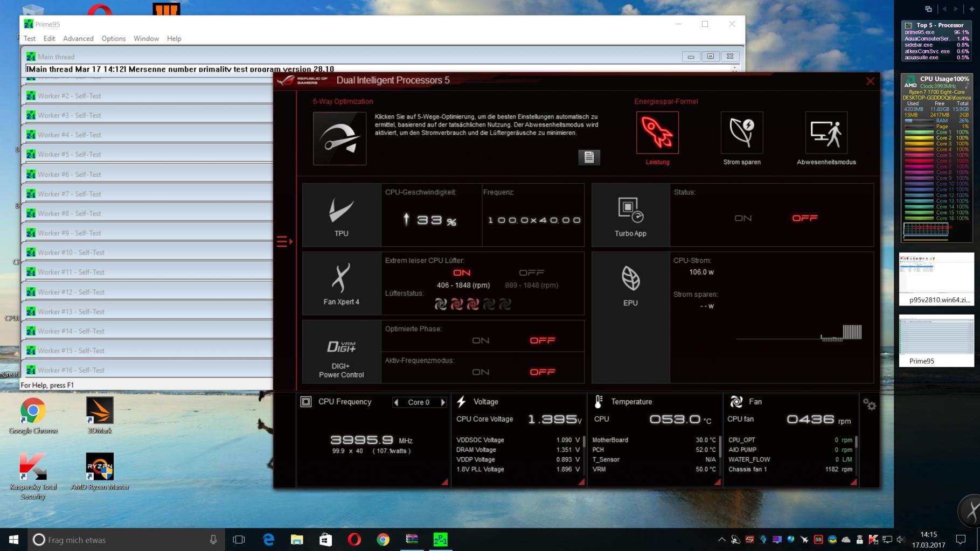980x551 pixels.
Task: Open the Options menu in Prime95
Action: [x=114, y=39]
